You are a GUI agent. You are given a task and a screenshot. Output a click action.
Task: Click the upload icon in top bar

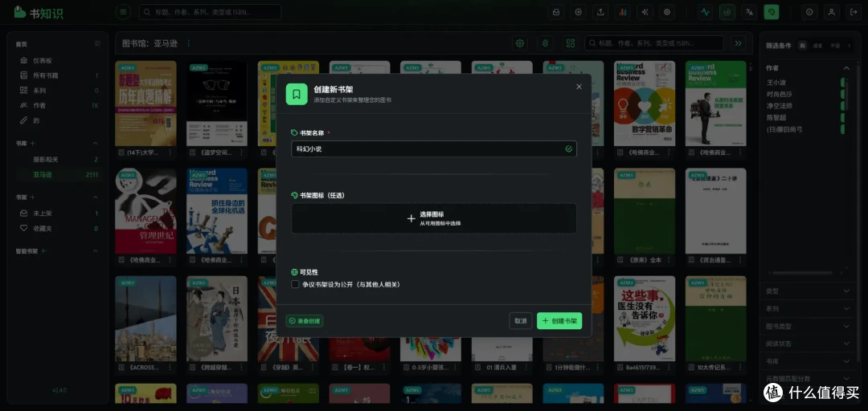point(600,11)
